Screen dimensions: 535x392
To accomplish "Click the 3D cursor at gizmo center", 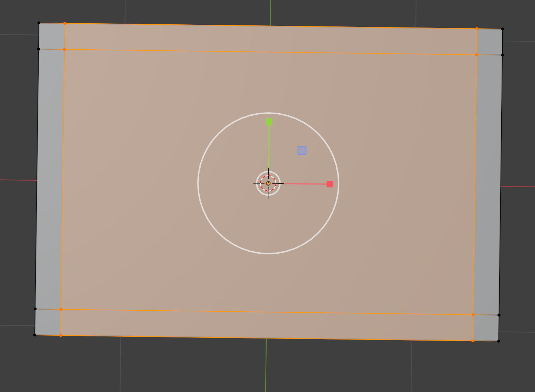I will (268, 183).
